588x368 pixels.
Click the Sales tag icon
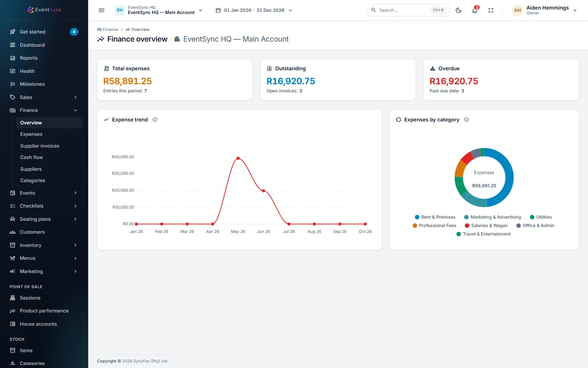(x=12, y=97)
